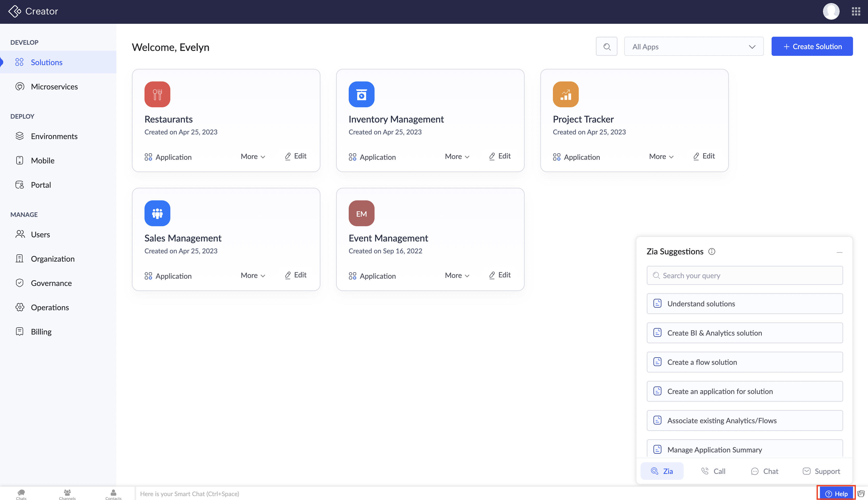The height and width of the screenshot is (500, 868).
Task: Open Microservices in the sidebar
Action: pos(54,87)
